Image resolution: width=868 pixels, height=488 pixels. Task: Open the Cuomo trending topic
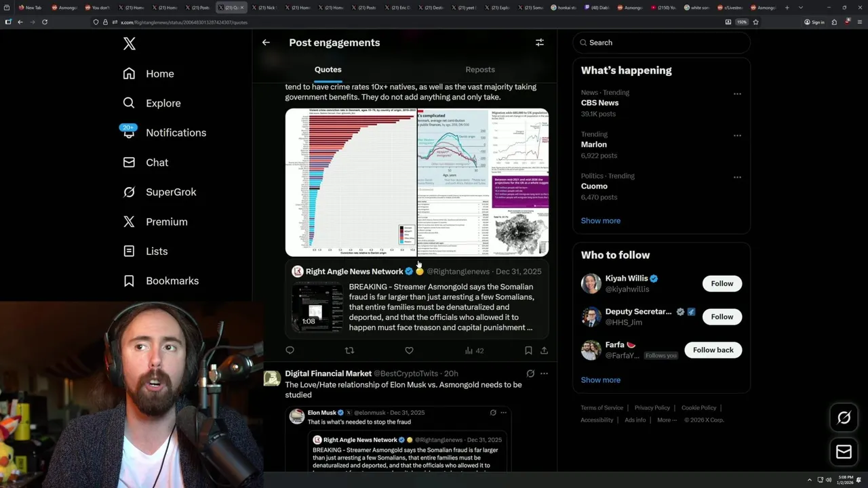coord(594,186)
